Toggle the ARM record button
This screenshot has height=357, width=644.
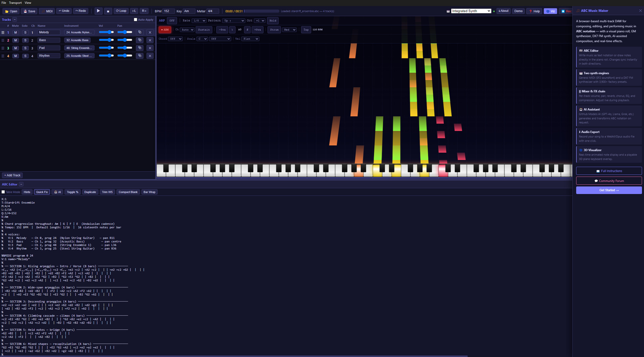click(x=165, y=30)
